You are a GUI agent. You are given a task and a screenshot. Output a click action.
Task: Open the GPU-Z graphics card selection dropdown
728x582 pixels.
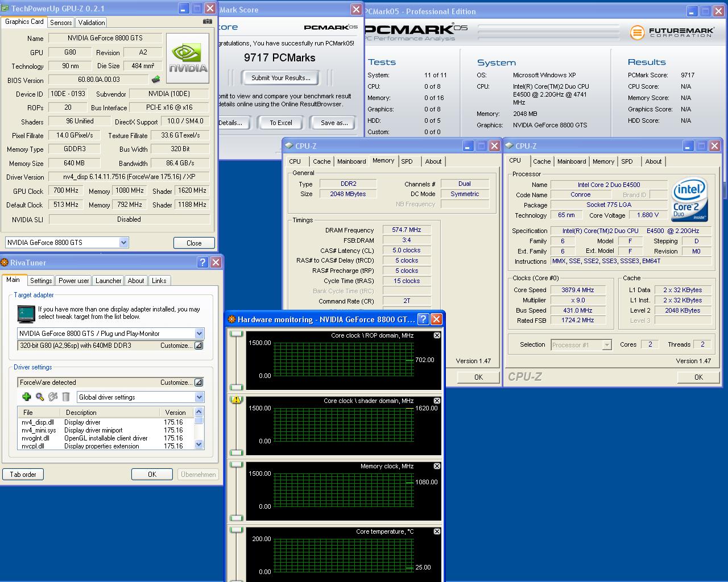[123, 243]
